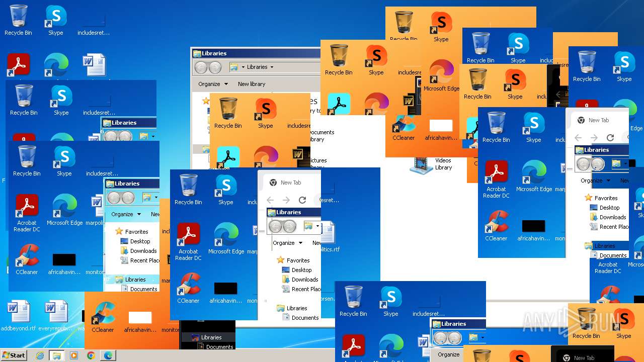Expand the address dropdown after the Libraries breadcrumb
Viewport: 644px width, 362px height.
pos(272,67)
